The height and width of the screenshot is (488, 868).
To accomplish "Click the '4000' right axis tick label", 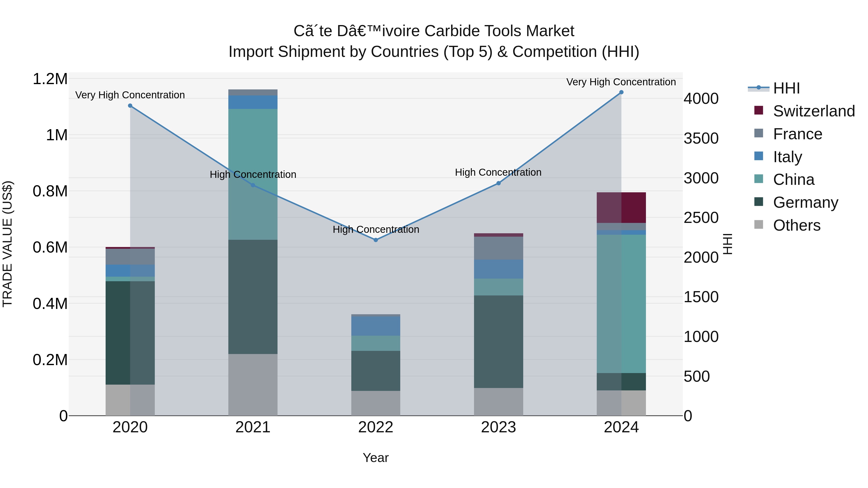I will [701, 99].
